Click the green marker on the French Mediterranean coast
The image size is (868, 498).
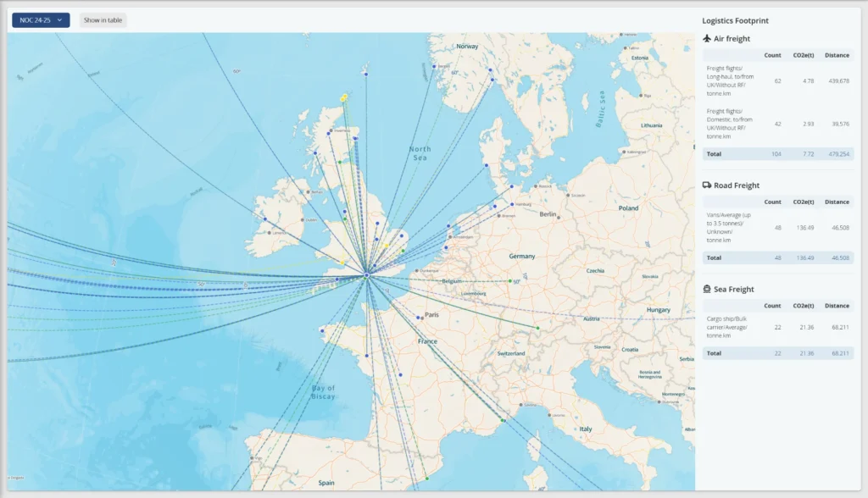tap(503, 421)
